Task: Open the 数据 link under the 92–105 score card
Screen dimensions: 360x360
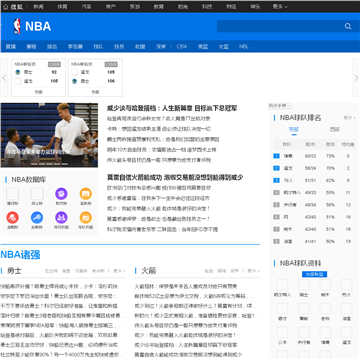Action: 39,92
